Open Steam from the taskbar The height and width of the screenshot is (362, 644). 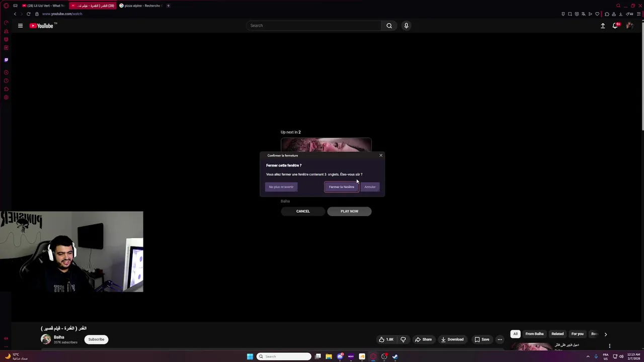[395, 356]
